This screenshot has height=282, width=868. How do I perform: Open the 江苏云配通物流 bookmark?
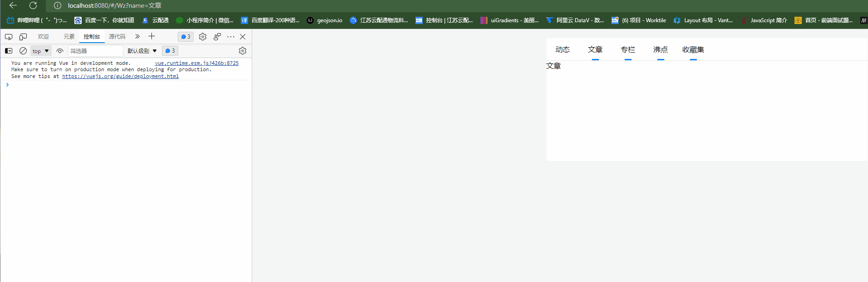click(379, 20)
